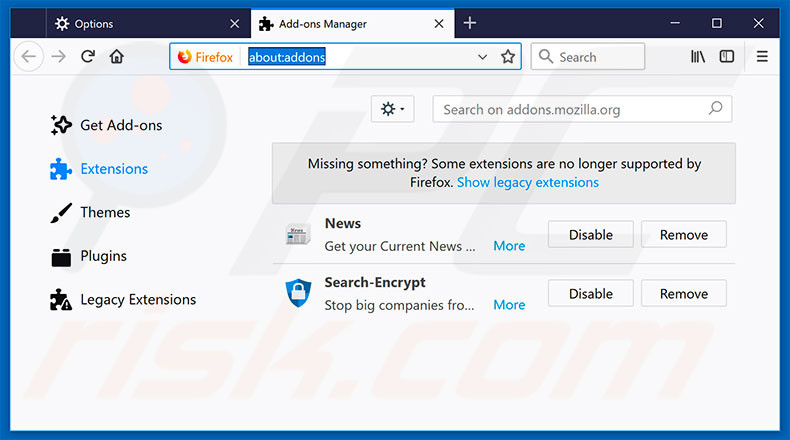Switch to the Options tab

coord(148,24)
